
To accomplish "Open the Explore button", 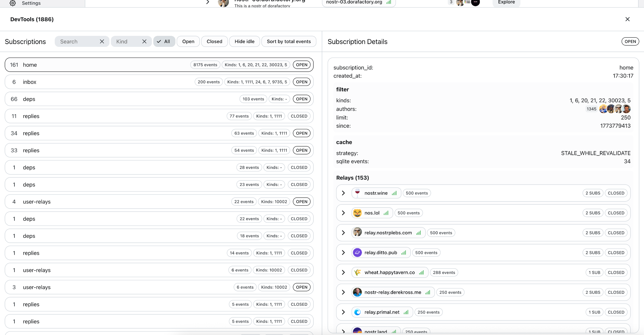I will (506, 3).
